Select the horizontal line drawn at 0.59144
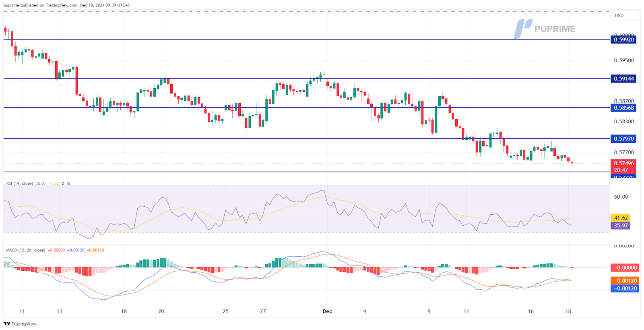644x330 pixels. point(306,79)
